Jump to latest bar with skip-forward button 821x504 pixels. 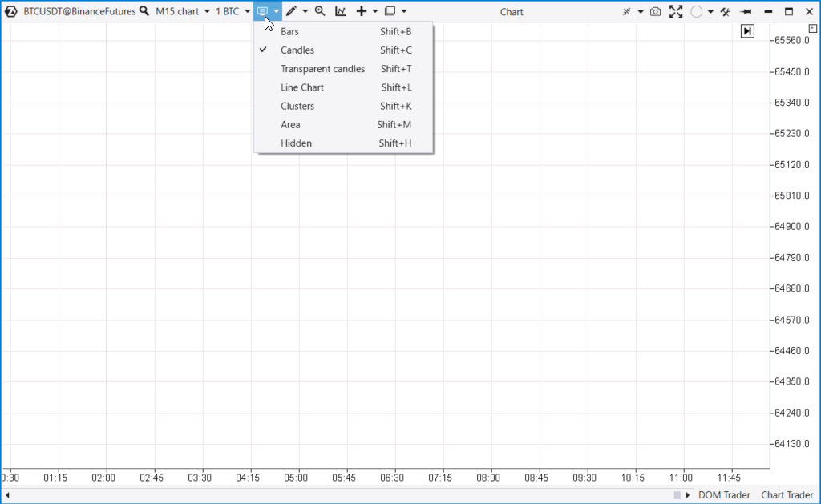pyautogui.click(x=747, y=30)
